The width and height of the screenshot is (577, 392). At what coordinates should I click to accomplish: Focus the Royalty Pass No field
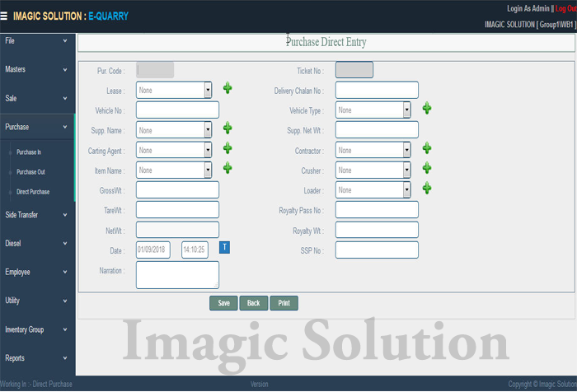tap(377, 210)
